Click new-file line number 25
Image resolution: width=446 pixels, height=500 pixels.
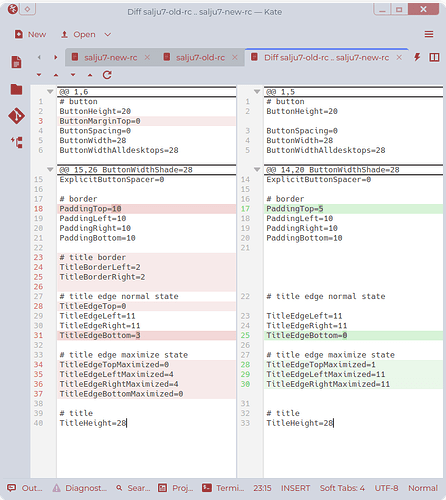click(245, 335)
